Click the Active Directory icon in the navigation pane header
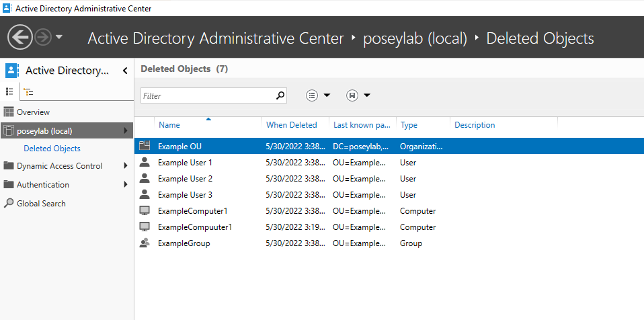Viewport: 644px width, 320px height. click(12, 70)
